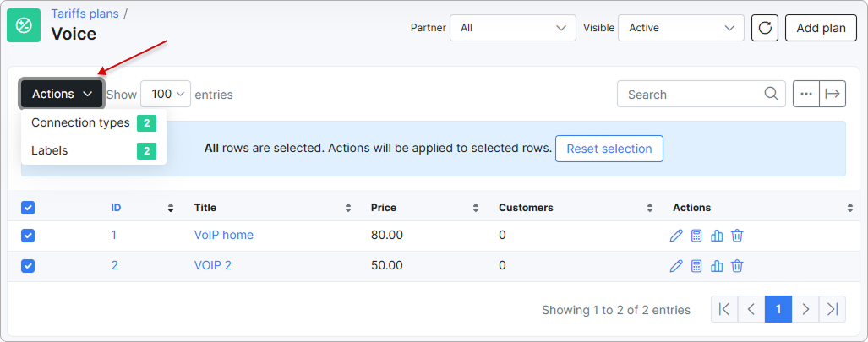Sort by the Title column sort arrows
Viewport: 868px width, 342px height.
click(348, 208)
